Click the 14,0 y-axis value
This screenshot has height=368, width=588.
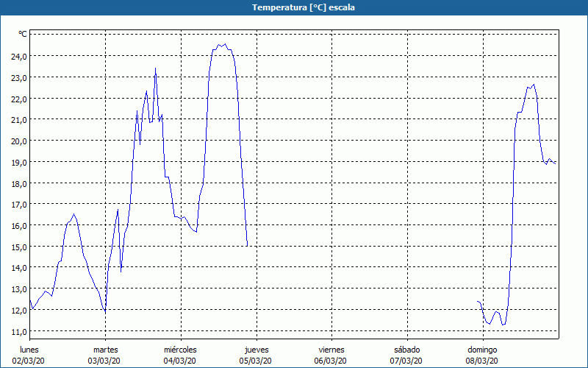[x=19, y=268]
